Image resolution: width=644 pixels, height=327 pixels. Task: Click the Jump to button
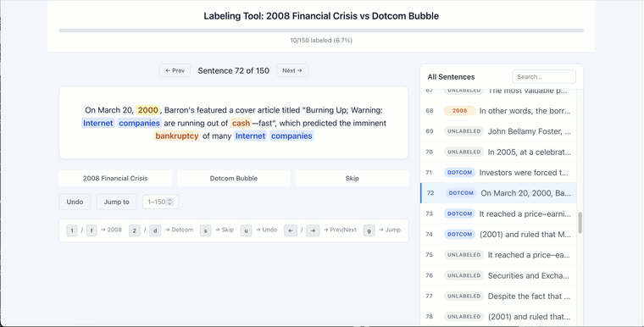click(x=117, y=202)
